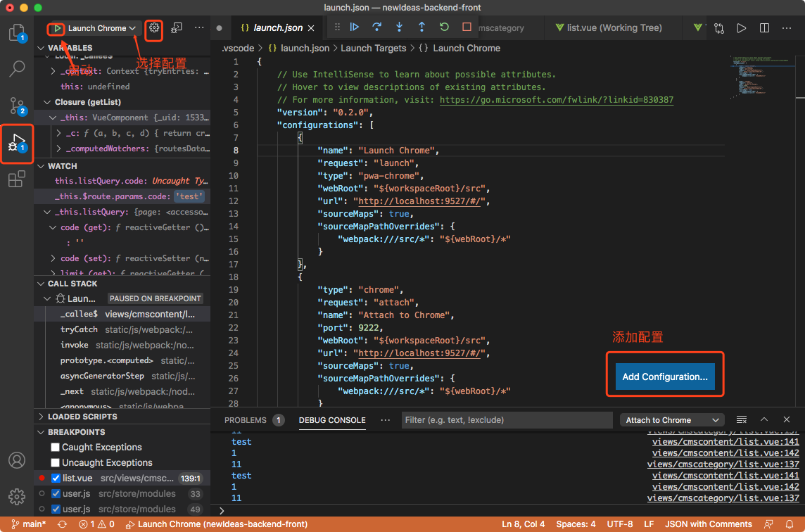
Task: Enable Caught Exceptions breakpoint
Action: click(55, 448)
